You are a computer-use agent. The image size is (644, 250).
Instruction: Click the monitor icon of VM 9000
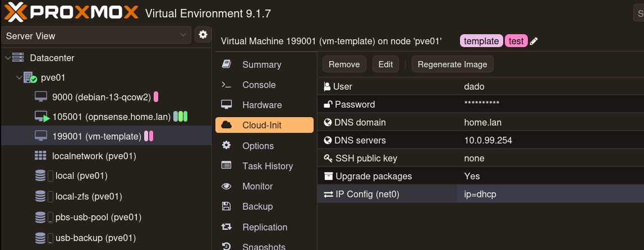click(40, 98)
